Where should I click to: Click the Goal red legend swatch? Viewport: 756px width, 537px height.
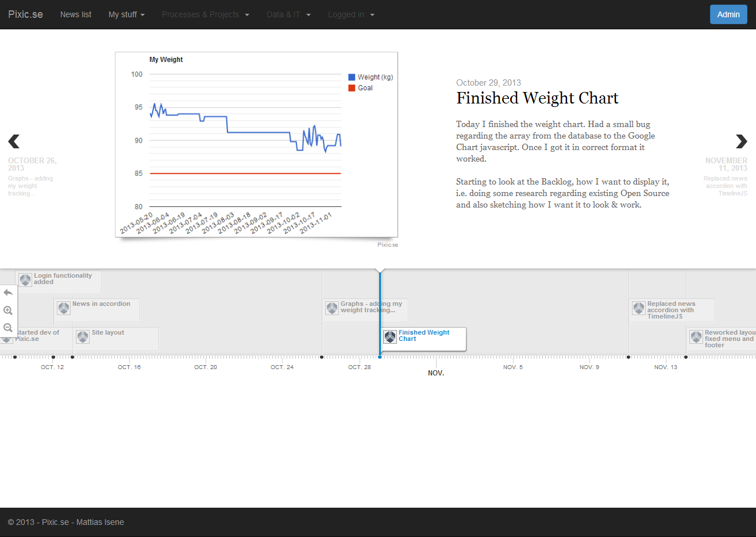tap(352, 88)
